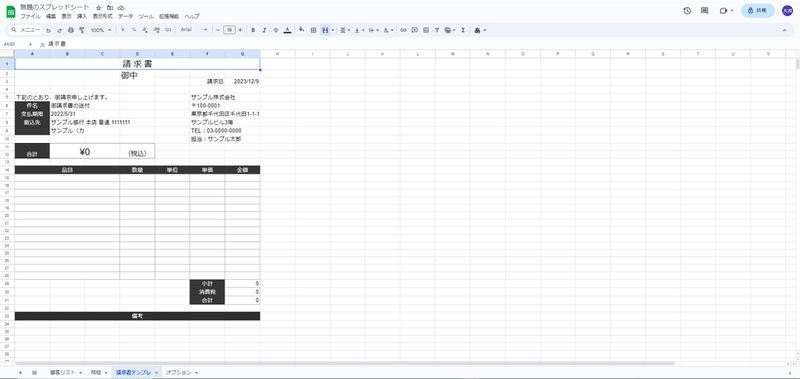Toggle bold formatting
800x379 pixels.
(x=253, y=30)
